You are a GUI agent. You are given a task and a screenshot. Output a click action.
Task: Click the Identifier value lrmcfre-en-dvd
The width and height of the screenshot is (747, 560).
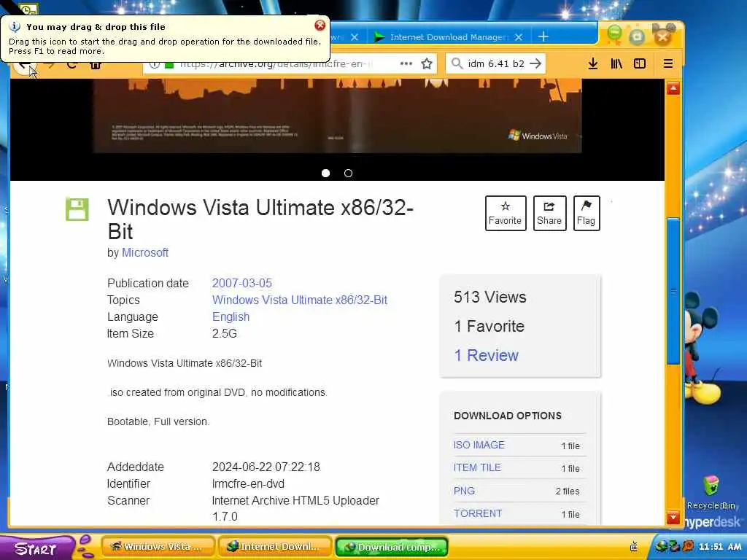pos(248,484)
